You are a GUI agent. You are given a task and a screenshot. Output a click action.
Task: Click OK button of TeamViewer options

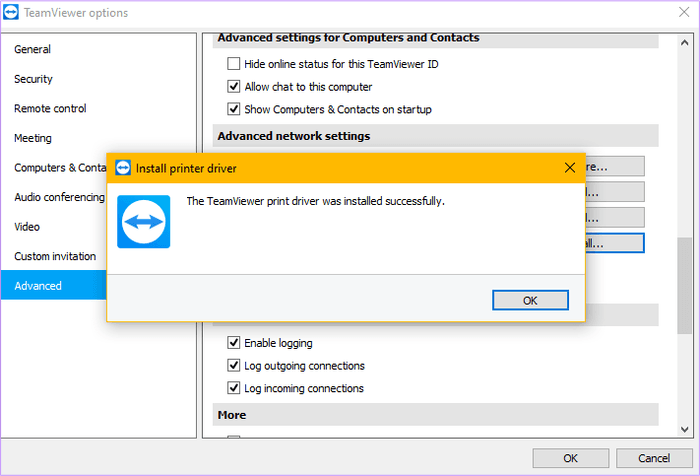coord(570,458)
